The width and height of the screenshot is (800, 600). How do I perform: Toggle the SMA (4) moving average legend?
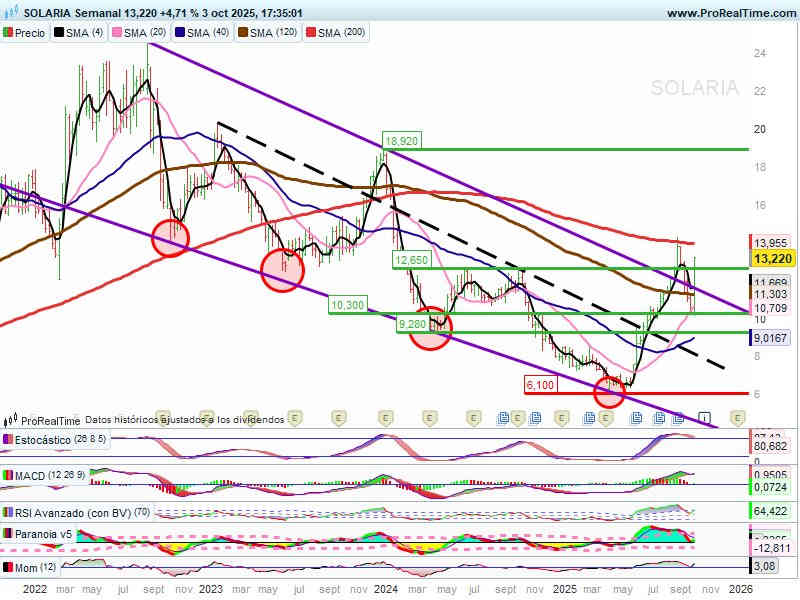pyautogui.click(x=79, y=33)
